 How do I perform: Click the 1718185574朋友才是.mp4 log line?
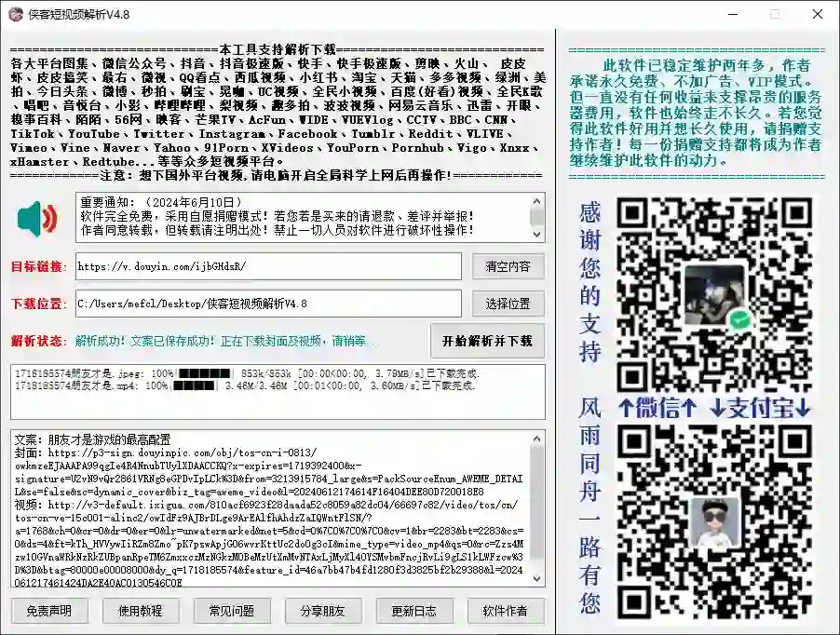pos(245,386)
